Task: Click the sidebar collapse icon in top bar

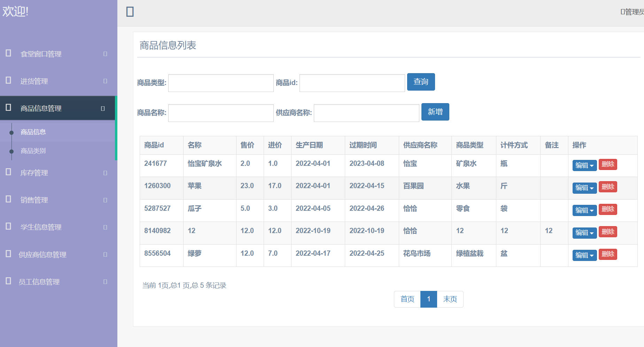Action: (130, 11)
